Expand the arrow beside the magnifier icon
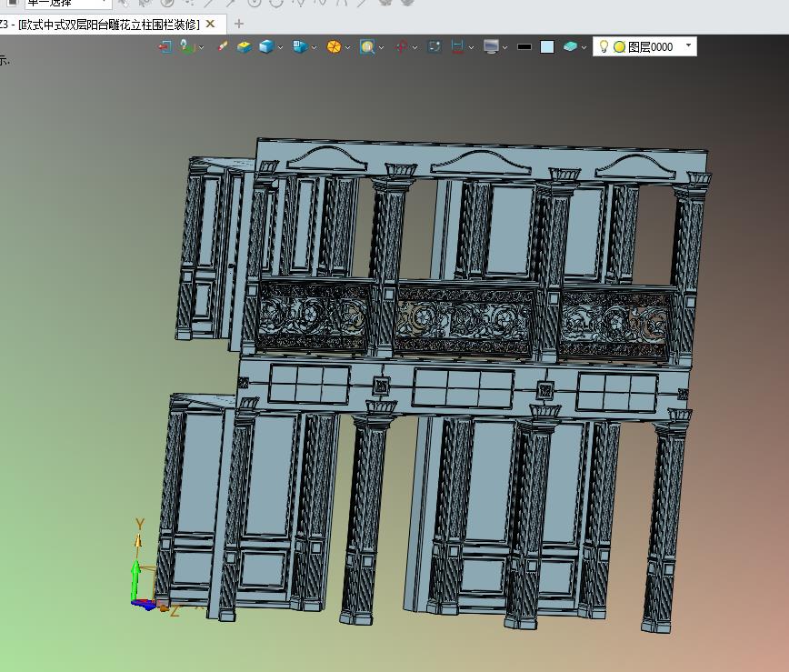Screen dimensions: 789x672 [x=382, y=47]
